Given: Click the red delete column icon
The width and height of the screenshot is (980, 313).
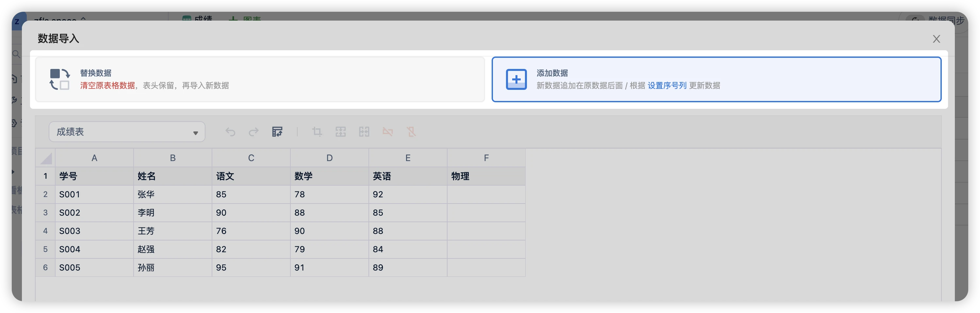Looking at the screenshot, I should pos(411,132).
